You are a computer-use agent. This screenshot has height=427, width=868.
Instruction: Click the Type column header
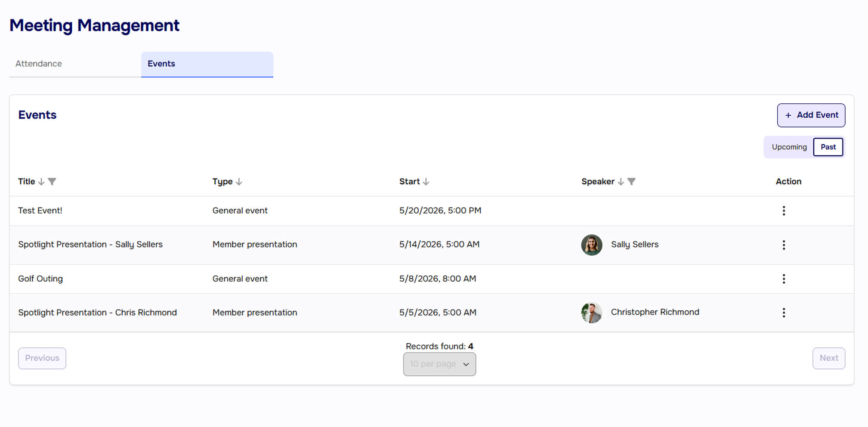tap(222, 182)
